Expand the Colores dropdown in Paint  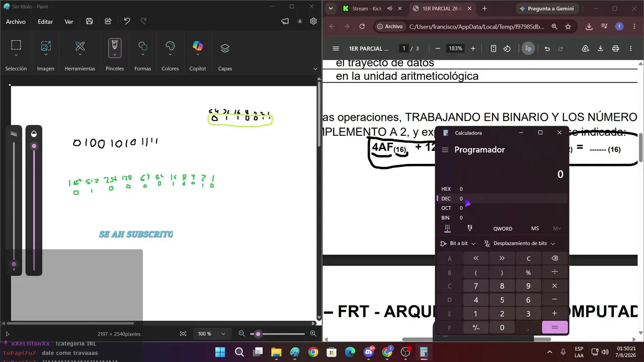170,55
